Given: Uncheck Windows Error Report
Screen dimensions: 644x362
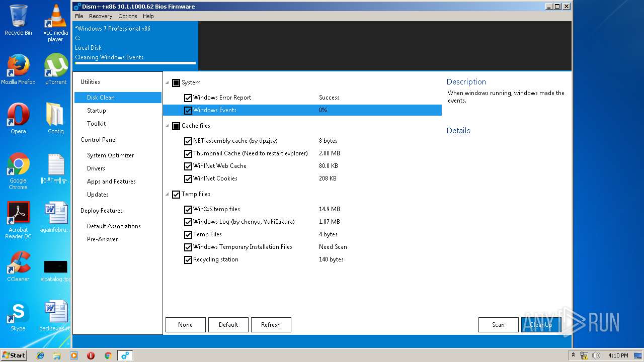Looking at the screenshot, I should (x=188, y=98).
